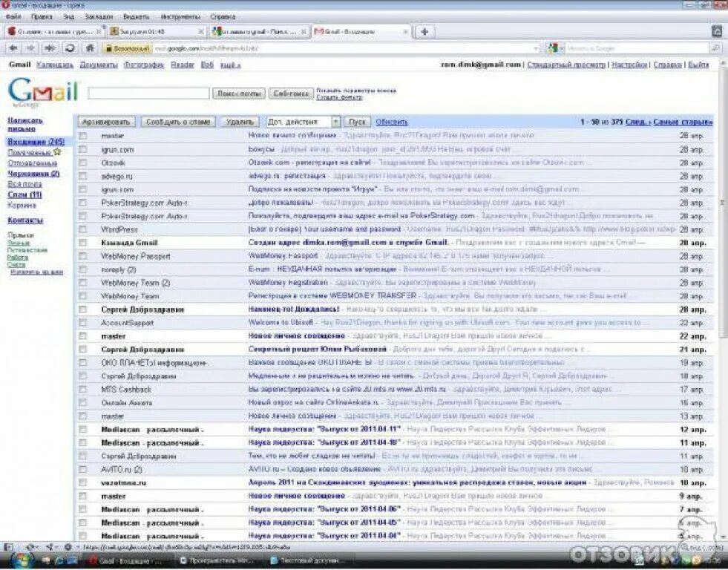Click the URL address field

344,48
